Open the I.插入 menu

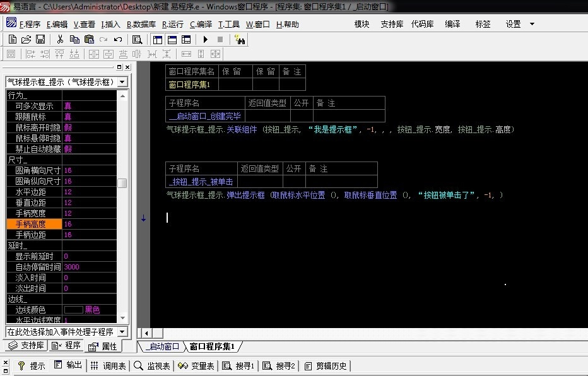point(110,25)
